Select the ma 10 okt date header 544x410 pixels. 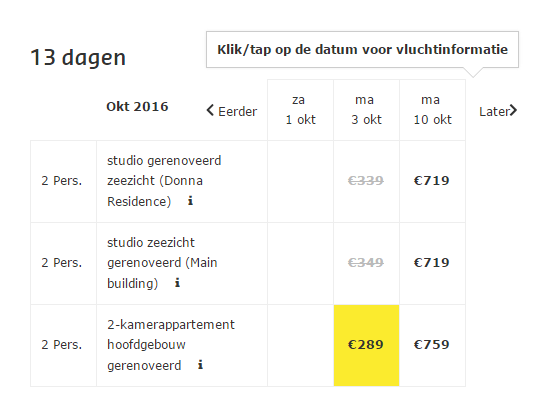click(x=432, y=110)
